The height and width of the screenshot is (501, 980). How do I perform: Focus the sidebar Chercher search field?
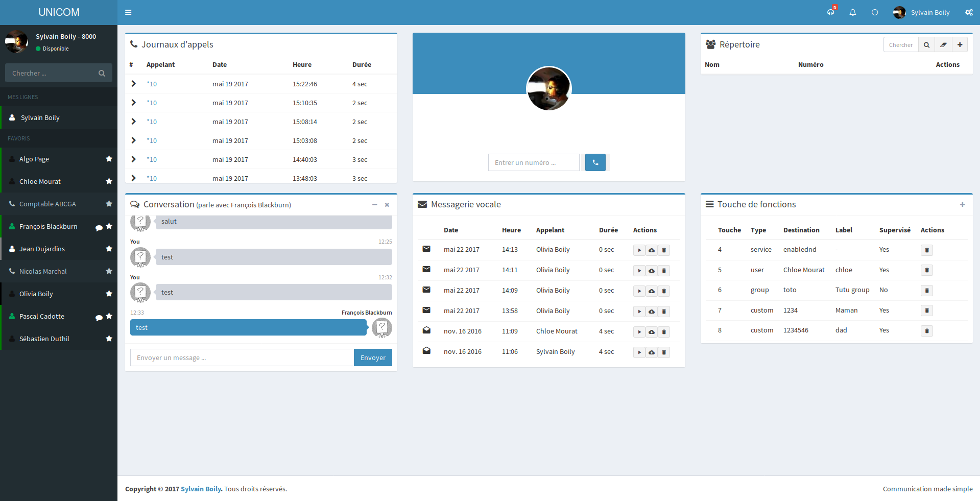tap(51, 73)
